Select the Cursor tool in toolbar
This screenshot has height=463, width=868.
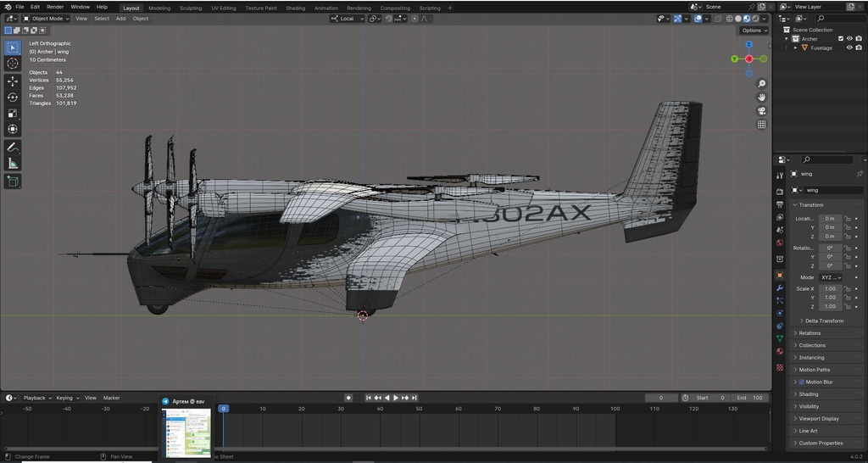[13, 64]
